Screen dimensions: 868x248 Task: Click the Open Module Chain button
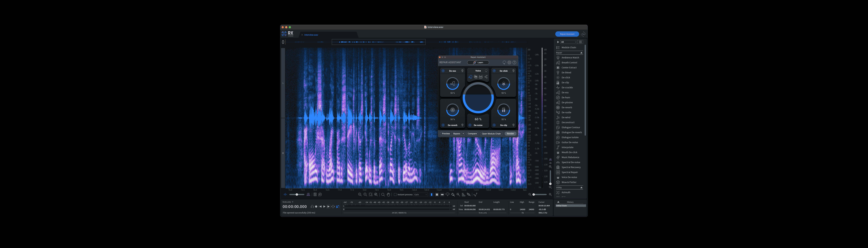coord(491,134)
